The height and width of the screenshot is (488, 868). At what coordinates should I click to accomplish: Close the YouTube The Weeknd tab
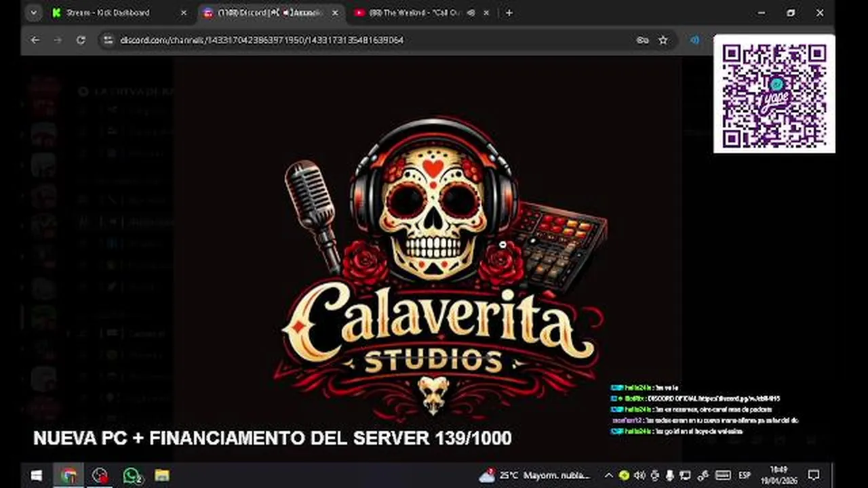(x=487, y=13)
